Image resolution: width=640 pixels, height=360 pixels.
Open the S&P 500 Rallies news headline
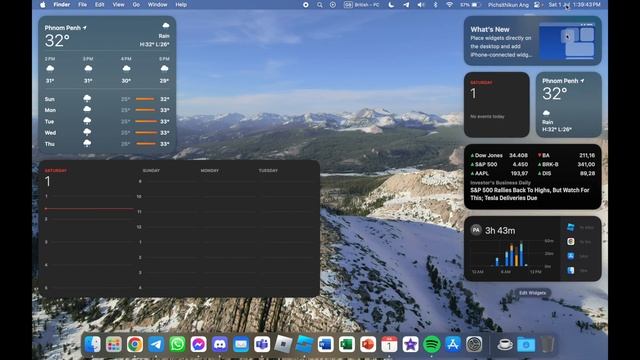click(x=530, y=194)
